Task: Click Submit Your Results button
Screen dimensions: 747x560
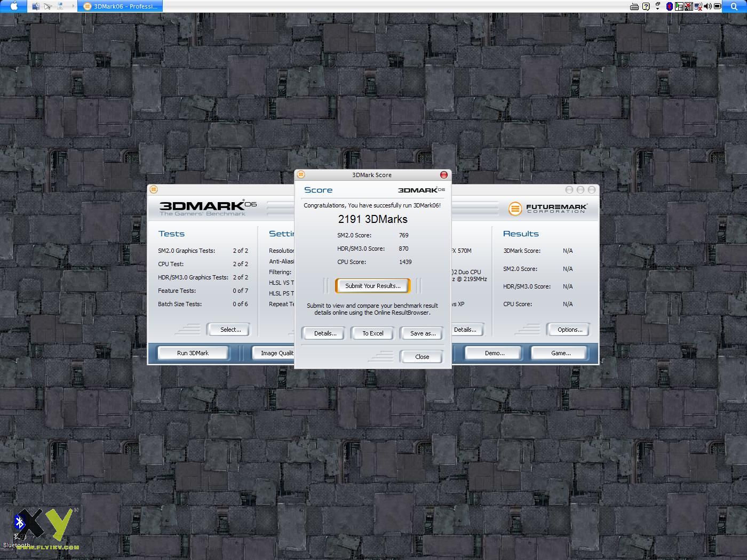Action: 372,286
